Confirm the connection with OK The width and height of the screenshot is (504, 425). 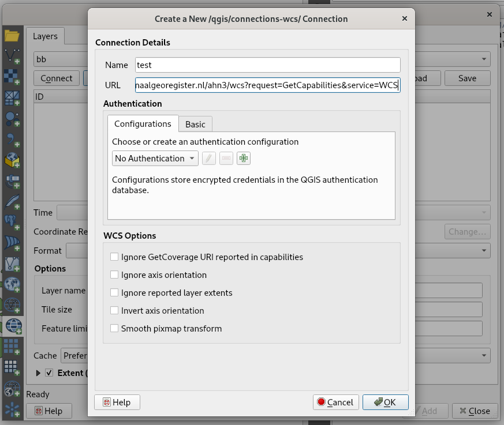[x=386, y=402]
